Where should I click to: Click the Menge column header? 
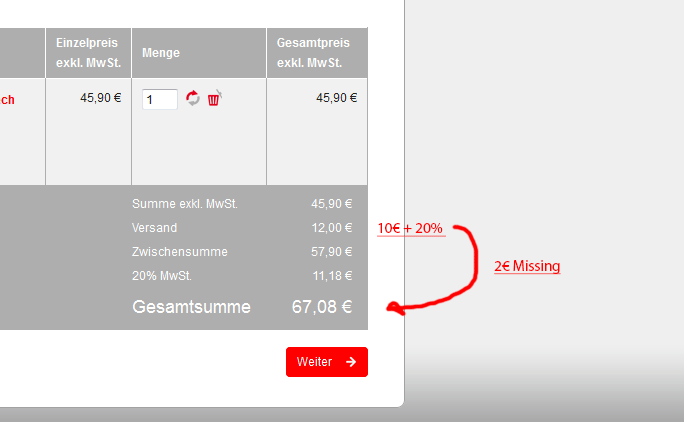[x=199, y=53]
